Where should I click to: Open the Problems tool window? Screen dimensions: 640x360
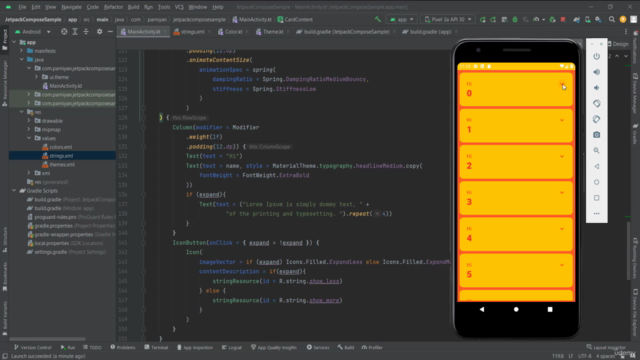[123, 347]
